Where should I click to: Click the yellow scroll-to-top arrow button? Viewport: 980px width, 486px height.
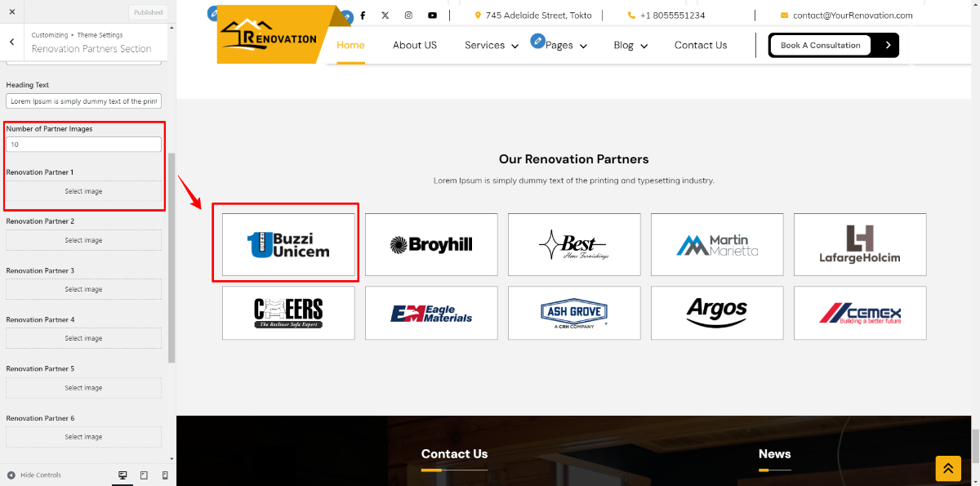point(948,468)
